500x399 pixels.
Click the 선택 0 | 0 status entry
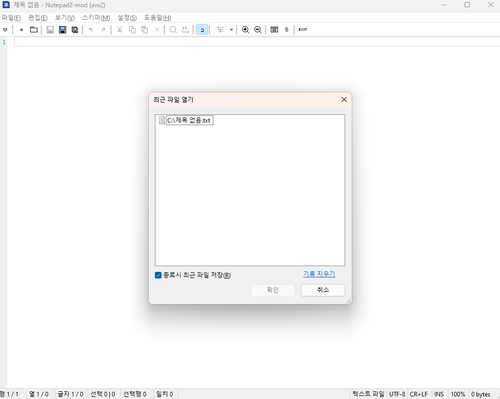click(x=103, y=394)
